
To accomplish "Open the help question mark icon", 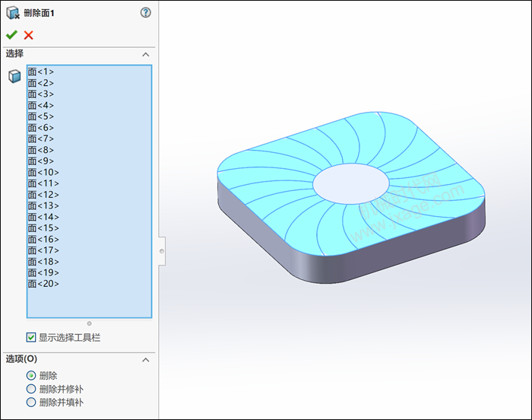I will 146,13.
